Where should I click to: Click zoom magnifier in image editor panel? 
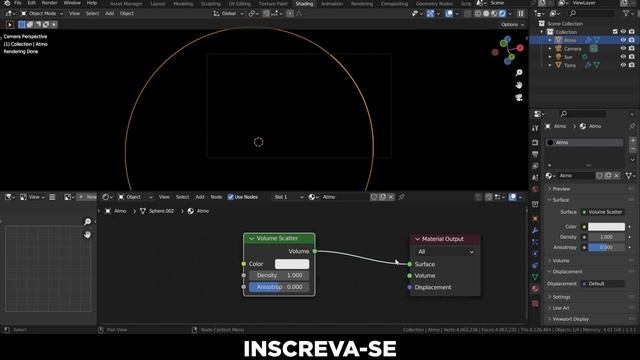(87, 222)
